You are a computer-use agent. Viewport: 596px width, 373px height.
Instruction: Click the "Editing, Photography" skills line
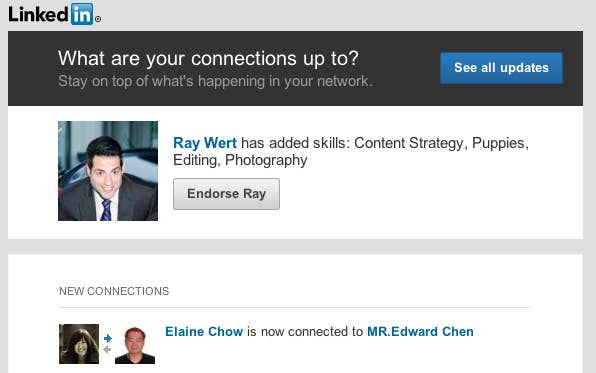pos(240,160)
